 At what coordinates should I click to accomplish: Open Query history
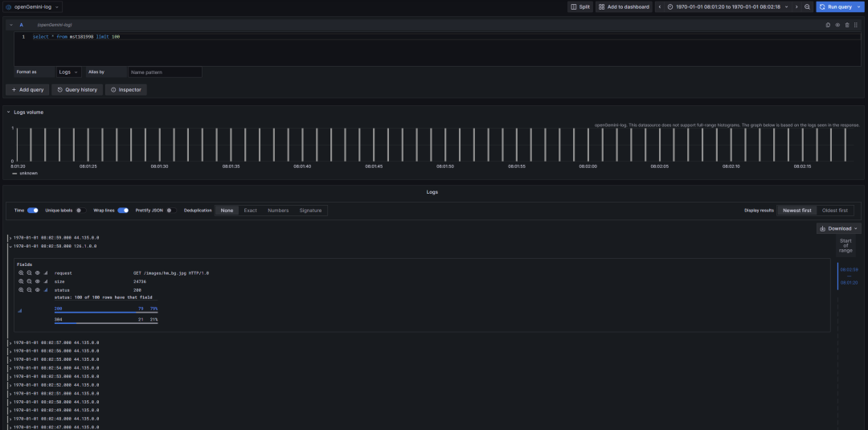click(x=77, y=90)
